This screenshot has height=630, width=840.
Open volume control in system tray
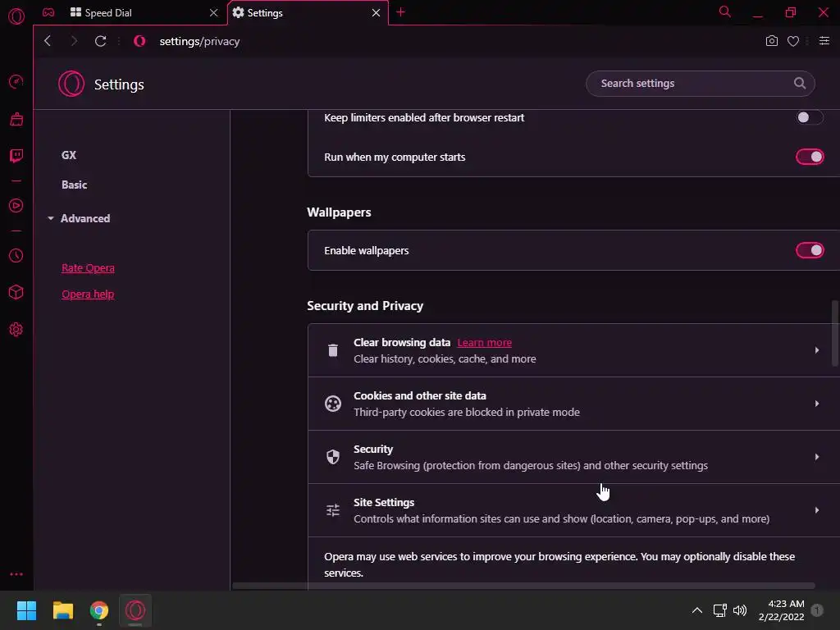tap(740, 610)
